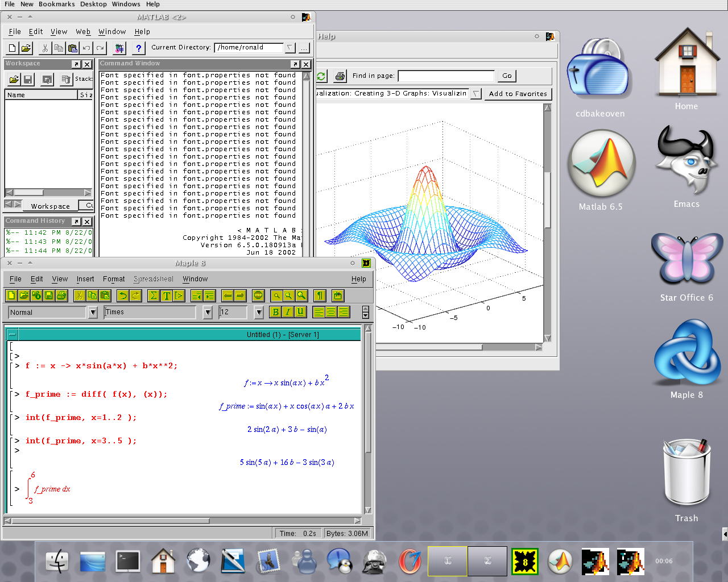The image size is (728, 582).
Task: Insert Maple input with the Sigma icon
Action: coord(154,296)
